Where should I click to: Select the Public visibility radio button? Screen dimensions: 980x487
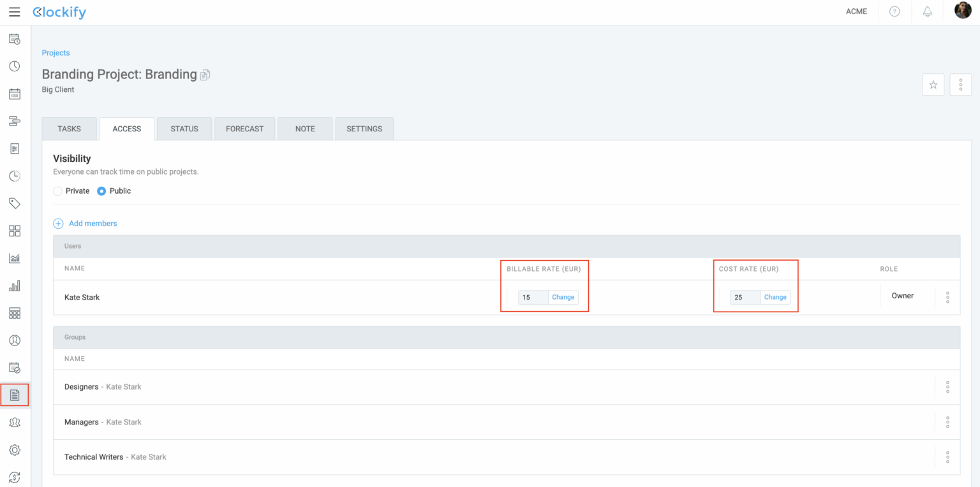point(101,191)
